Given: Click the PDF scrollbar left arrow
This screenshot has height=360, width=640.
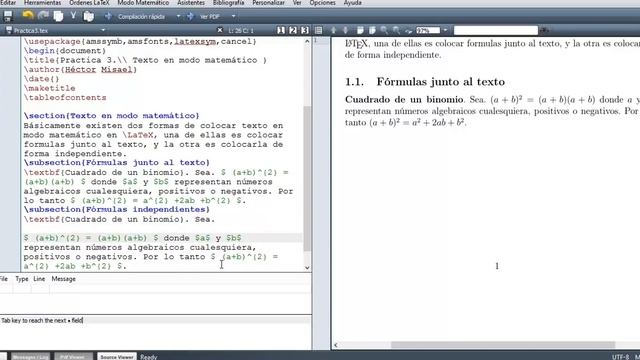Looking at the screenshot, I should [336, 345].
